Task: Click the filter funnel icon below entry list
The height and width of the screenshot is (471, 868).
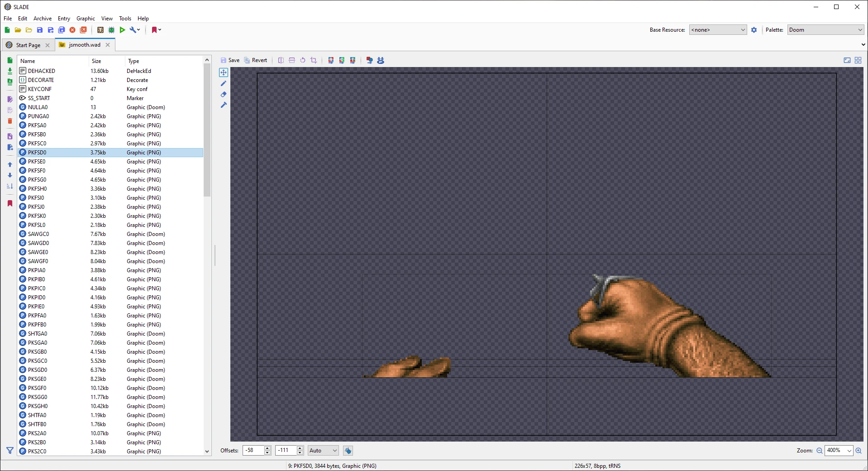Action: tap(10, 451)
